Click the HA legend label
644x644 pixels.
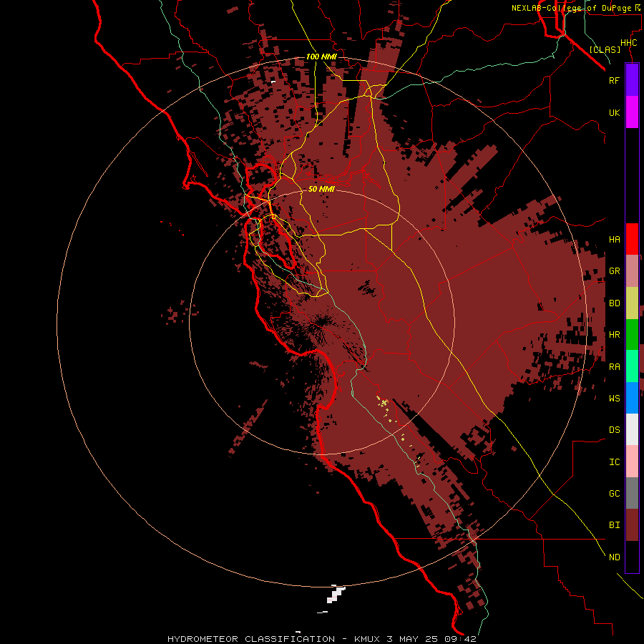point(614,239)
